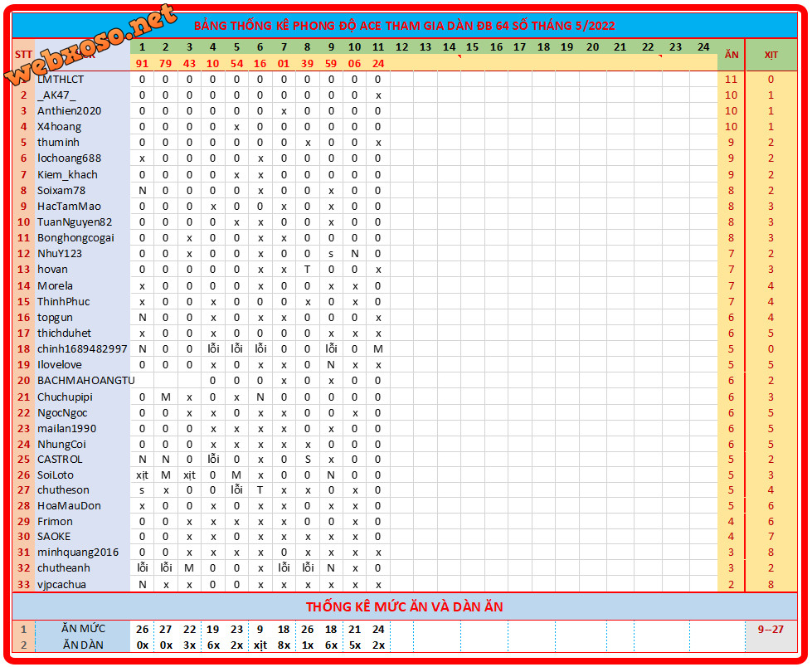The height and width of the screenshot is (667, 812).
Task: Click the 'S' cell in CASTROL's row
Action: click(x=308, y=460)
